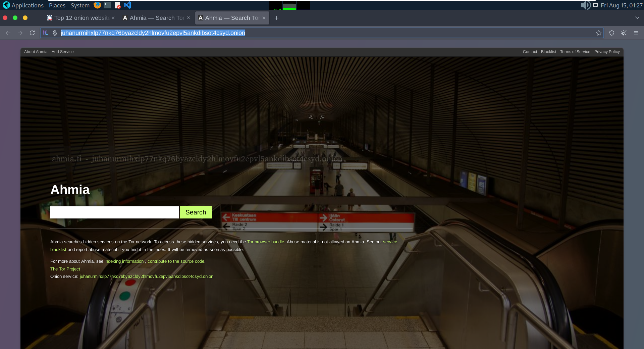The width and height of the screenshot is (644, 349).
Task: Select the Places menu in the top panel
Action: 57,5
